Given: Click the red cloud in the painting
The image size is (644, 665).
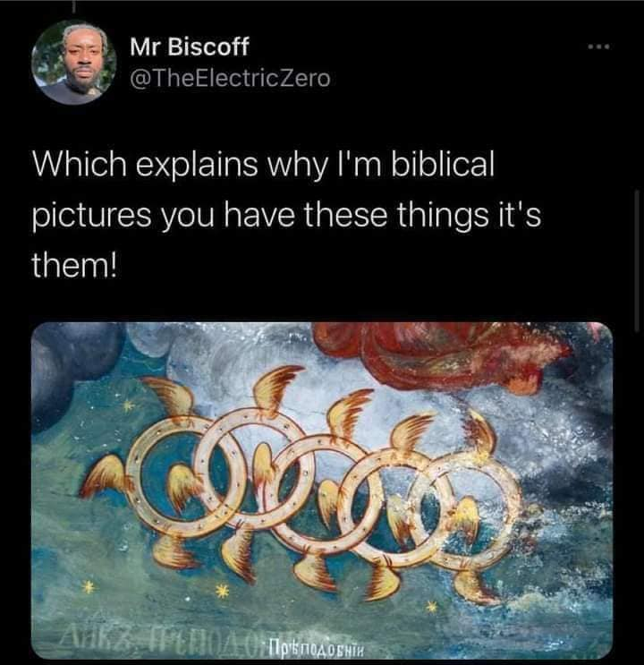Looking at the screenshot, I should click(x=441, y=356).
